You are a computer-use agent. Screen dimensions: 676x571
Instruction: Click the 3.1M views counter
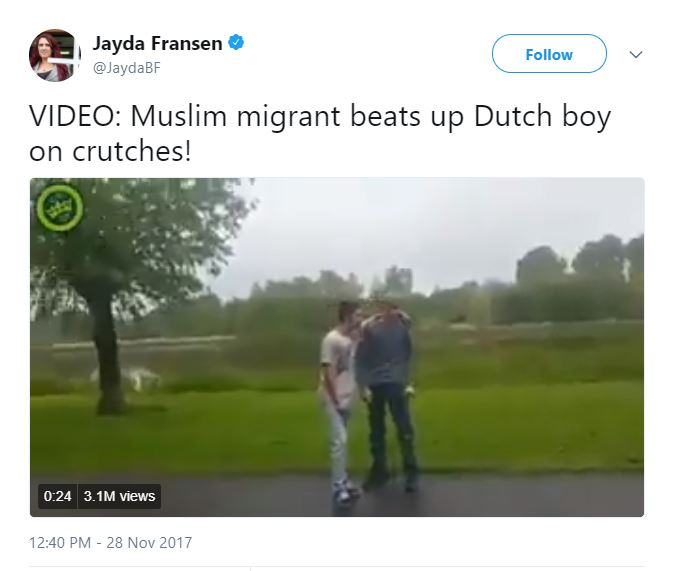119,496
